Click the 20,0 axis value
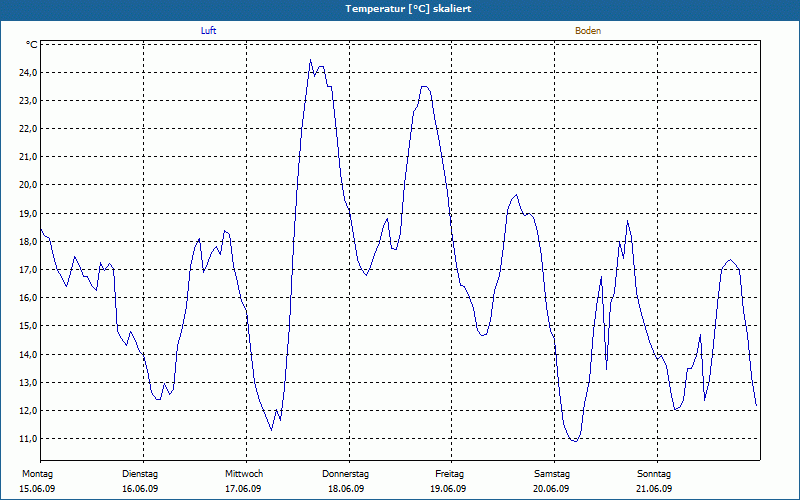 28,185
